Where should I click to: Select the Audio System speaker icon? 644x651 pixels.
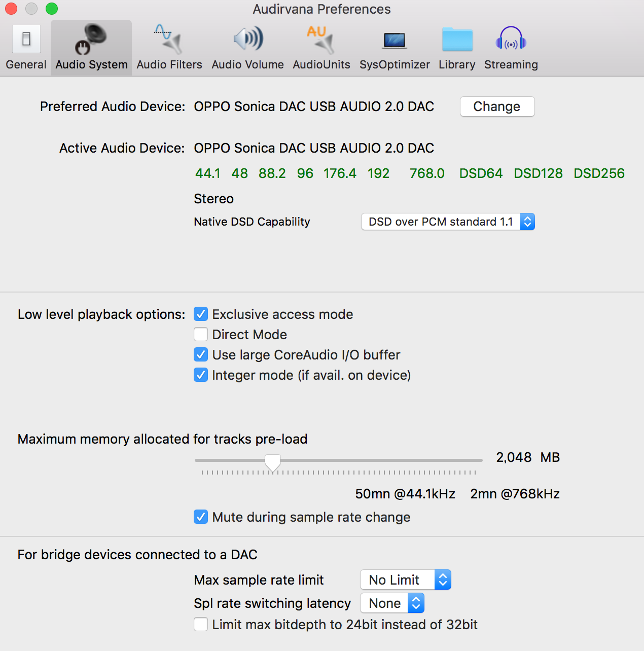tap(91, 39)
